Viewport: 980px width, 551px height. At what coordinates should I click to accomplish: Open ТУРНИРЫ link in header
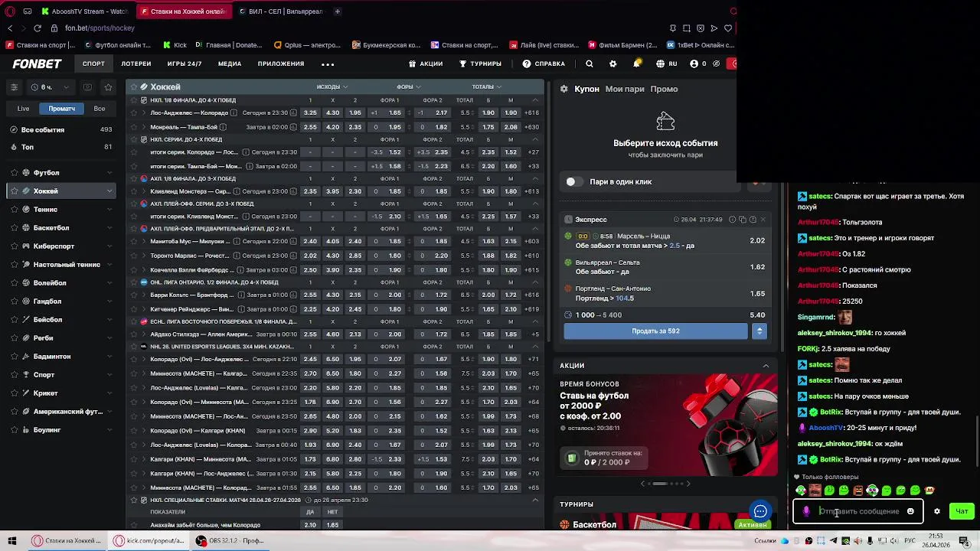[480, 64]
